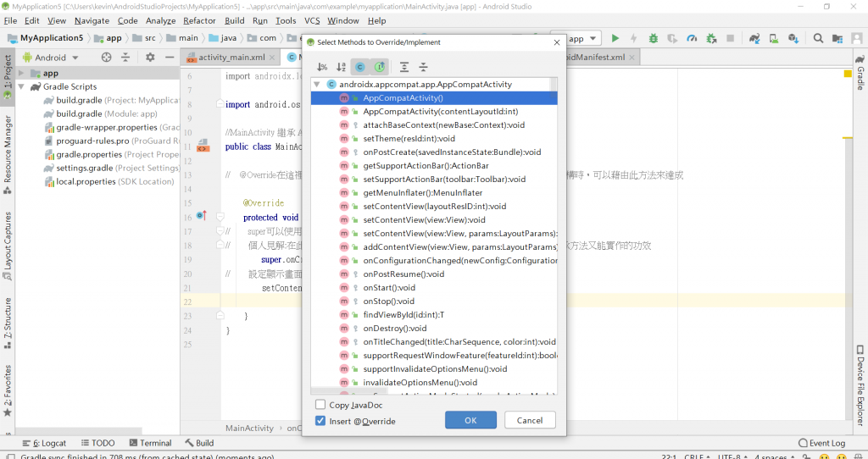Click the green Run app icon
The height and width of the screenshot is (459, 868).
615,39
